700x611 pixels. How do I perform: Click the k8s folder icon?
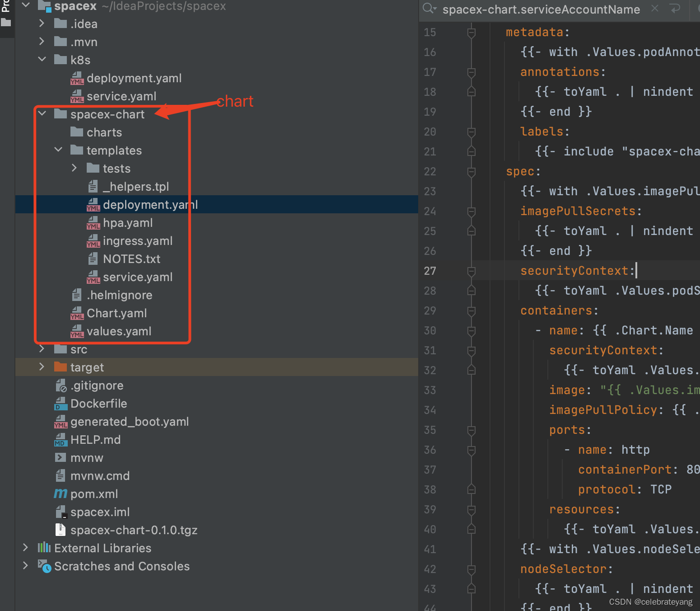tap(61, 59)
